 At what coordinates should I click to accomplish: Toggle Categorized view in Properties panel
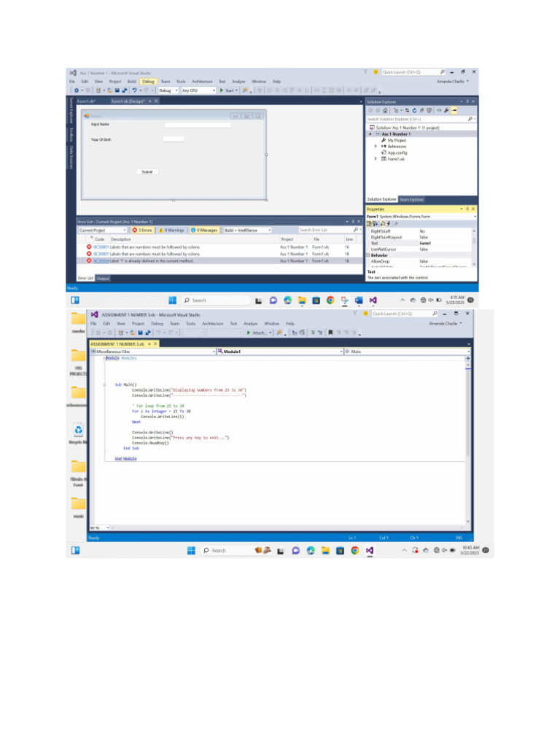[x=370, y=223]
